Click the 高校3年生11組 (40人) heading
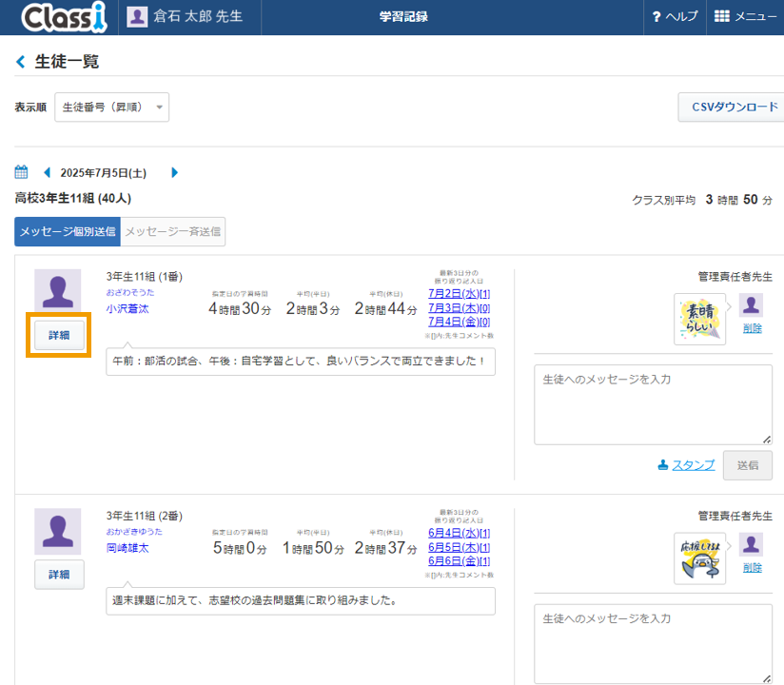This screenshot has width=784, height=685. pos(73,199)
